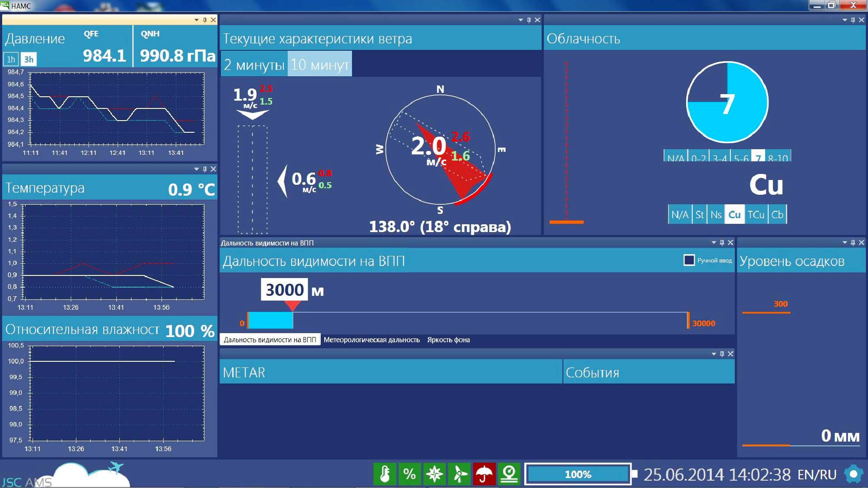This screenshot has width=868, height=488.
Task: Open the precipitation panel dropdown arrow
Action: 845,242
